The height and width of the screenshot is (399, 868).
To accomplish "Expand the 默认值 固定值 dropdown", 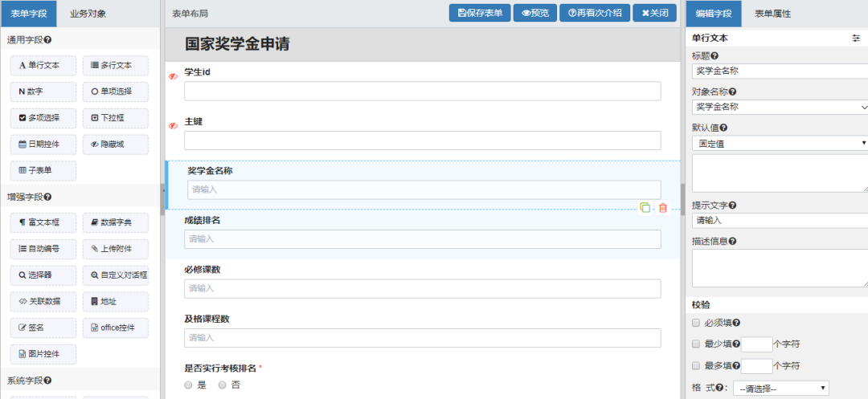I will point(780,143).
